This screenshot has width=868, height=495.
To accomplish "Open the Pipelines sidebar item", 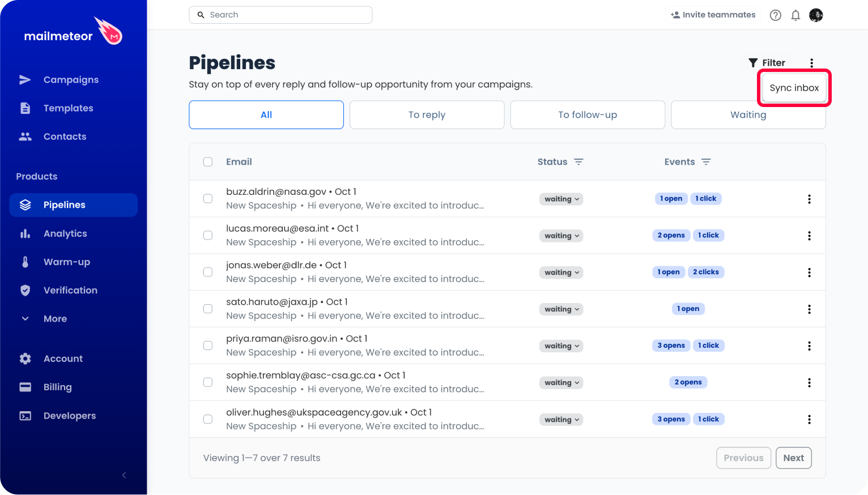I will tap(74, 205).
